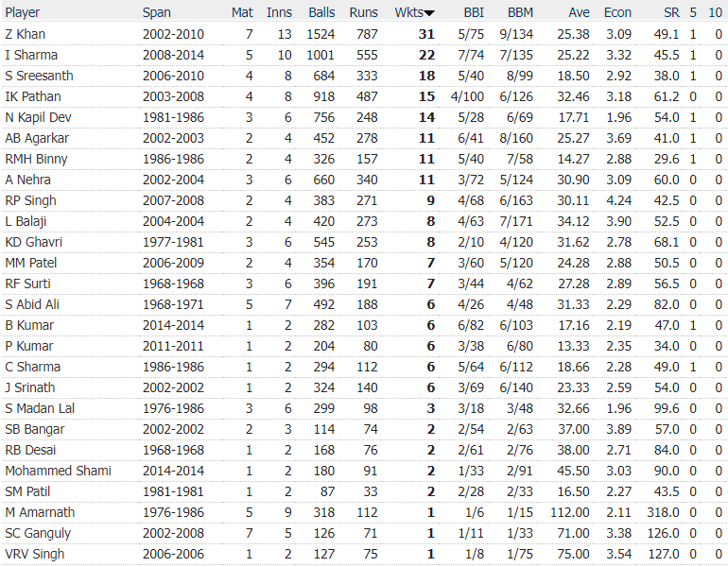
Task: Sort by the Inns column header
Action: click(279, 12)
